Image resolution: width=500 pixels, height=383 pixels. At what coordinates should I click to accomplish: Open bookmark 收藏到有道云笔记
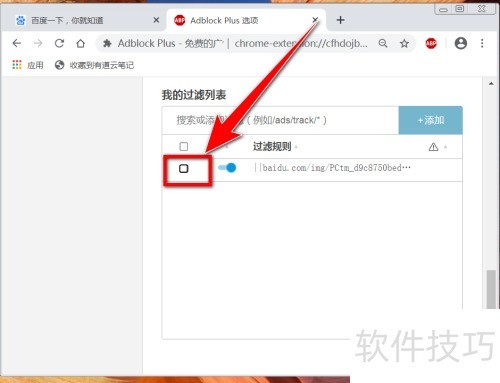pos(94,65)
